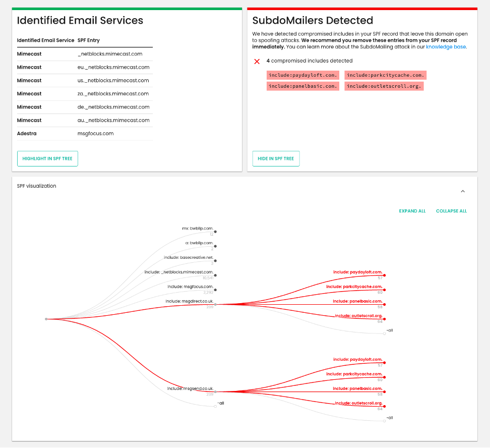Open the knowledge base link
The image size is (490, 448).
pos(446,47)
